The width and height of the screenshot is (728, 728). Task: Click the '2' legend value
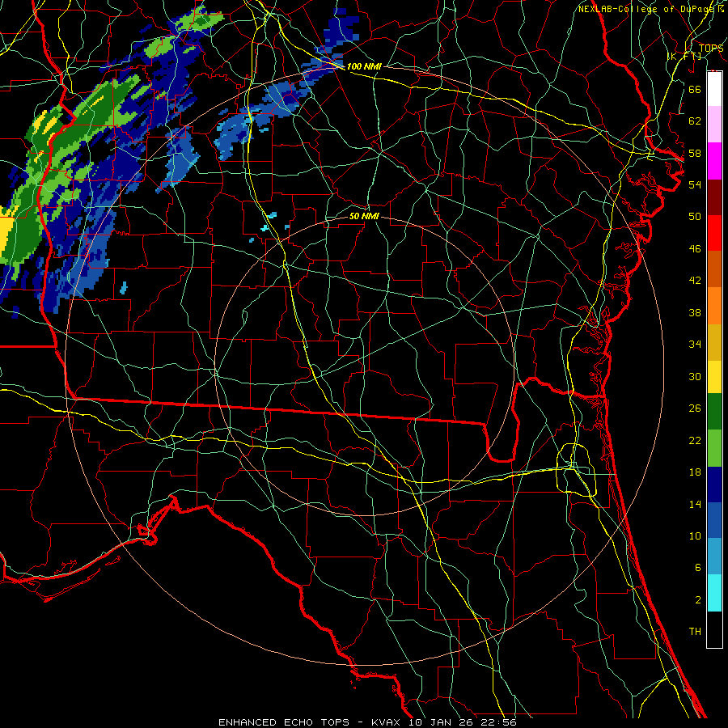[x=697, y=600]
